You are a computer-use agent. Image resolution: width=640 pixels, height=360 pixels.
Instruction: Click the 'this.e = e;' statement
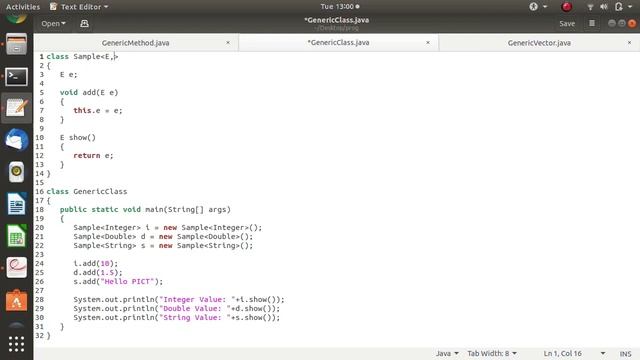(98, 110)
